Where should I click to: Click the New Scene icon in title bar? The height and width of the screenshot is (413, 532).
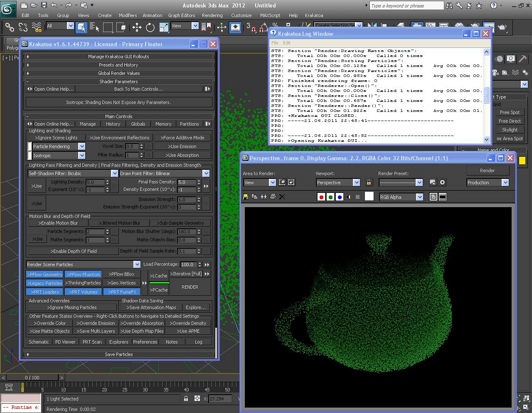pos(24,5)
